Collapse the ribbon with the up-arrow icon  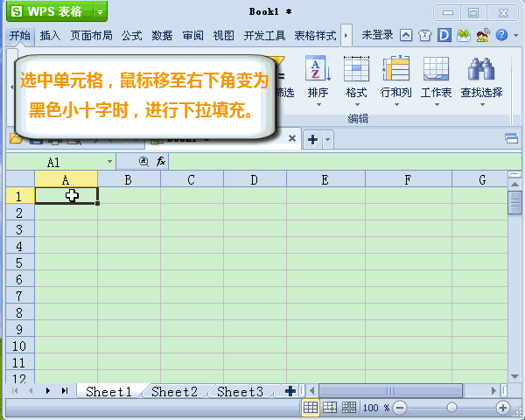[x=406, y=35]
